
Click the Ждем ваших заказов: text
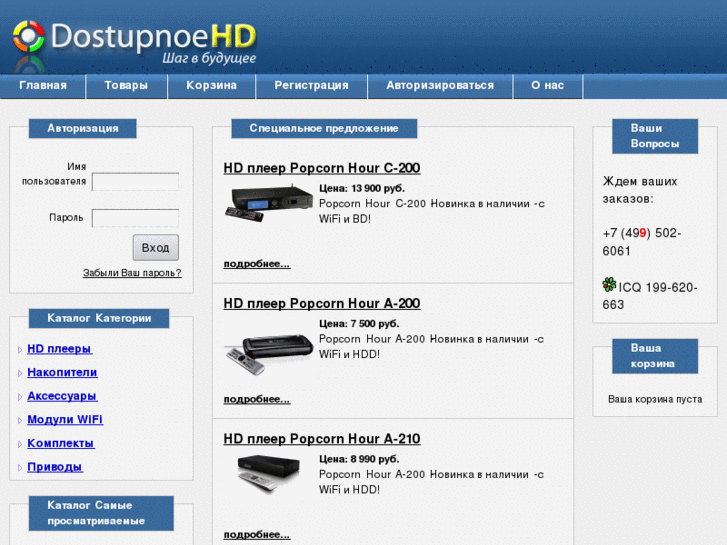pyautogui.click(x=640, y=190)
